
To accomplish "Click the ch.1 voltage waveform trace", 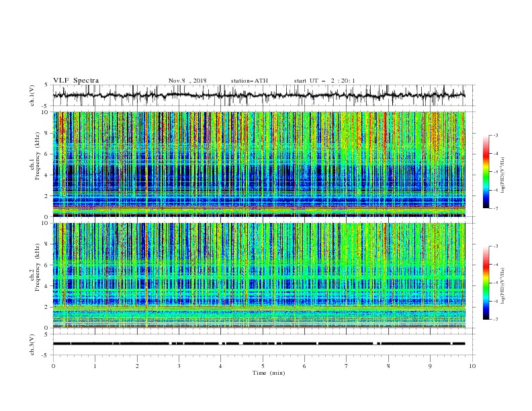I will (259, 95).
